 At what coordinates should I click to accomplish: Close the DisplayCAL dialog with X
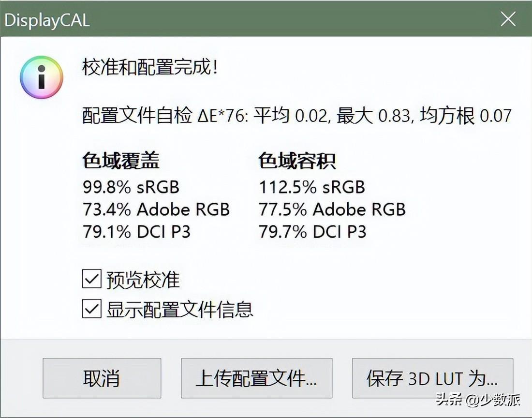(x=508, y=19)
